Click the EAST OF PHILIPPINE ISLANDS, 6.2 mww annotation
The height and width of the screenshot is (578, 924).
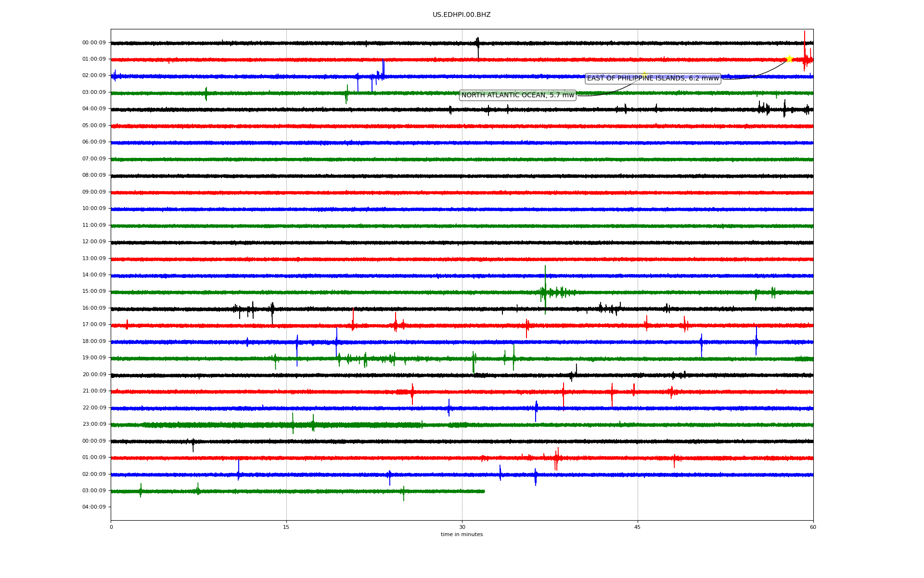[653, 79]
